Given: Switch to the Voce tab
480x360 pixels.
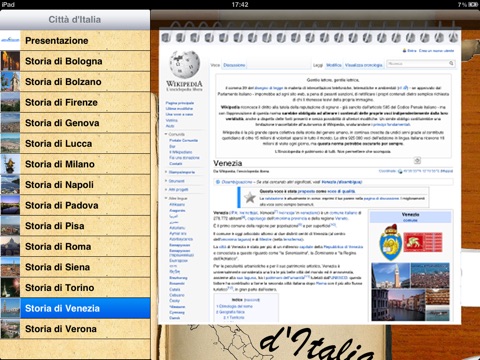Looking at the screenshot, I should click(x=215, y=65).
